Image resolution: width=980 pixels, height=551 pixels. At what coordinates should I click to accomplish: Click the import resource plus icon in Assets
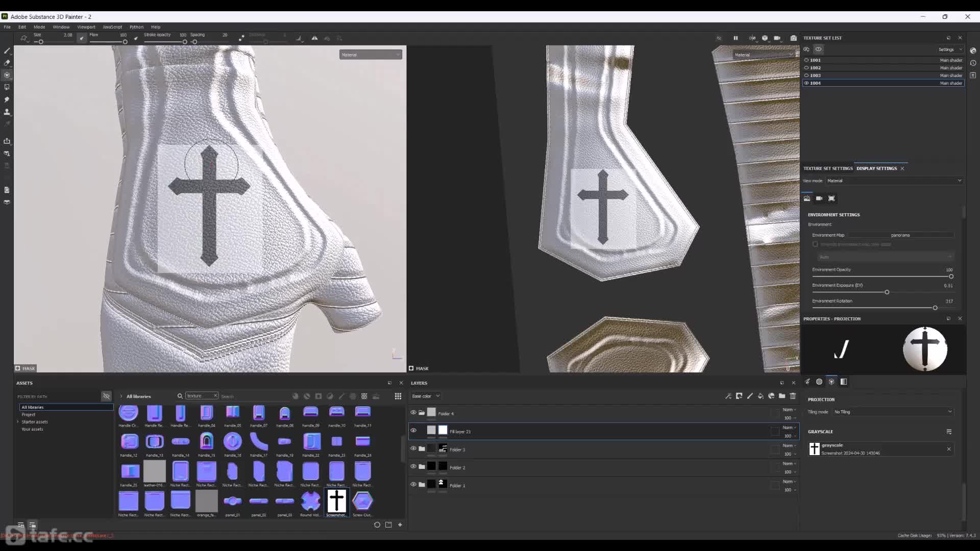click(400, 524)
